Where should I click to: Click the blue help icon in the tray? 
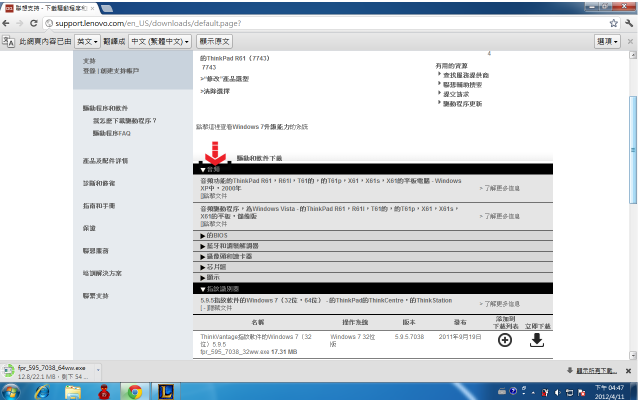point(513,391)
